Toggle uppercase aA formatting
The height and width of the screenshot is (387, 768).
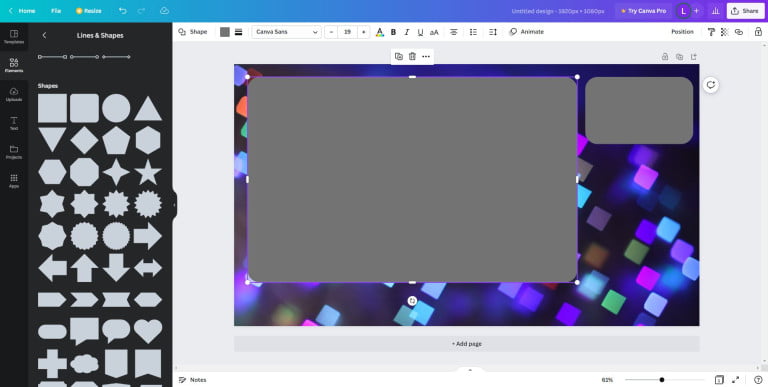(434, 32)
